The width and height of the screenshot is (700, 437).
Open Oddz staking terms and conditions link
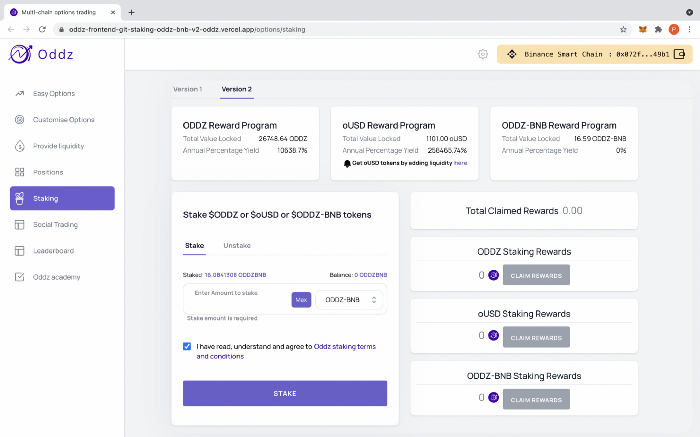(x=286, y=351)
